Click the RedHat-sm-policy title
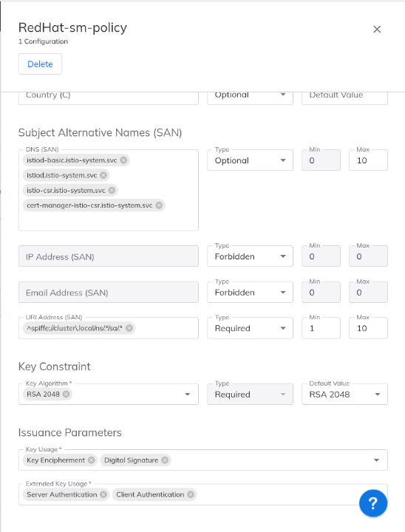Image resolution: width=405 pixels, height=532 pixels. pos(72,28)
